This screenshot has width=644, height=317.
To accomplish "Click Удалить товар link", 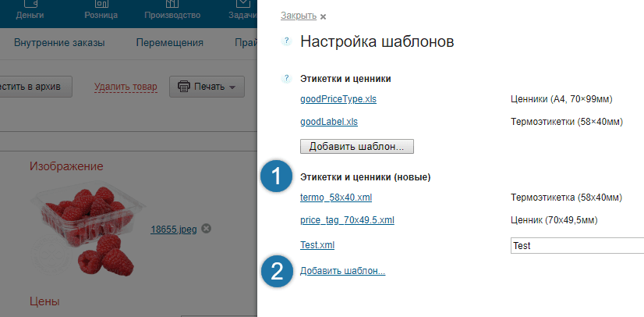I will 126,87.
